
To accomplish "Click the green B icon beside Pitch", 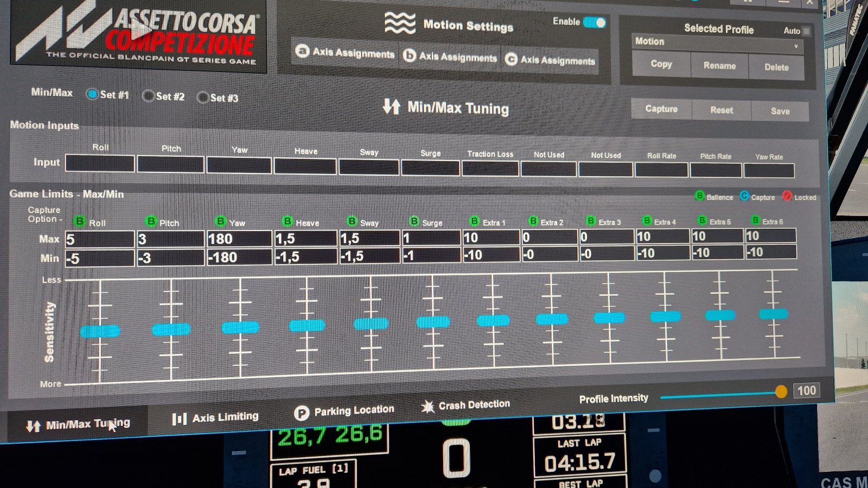I will point(151,221).
